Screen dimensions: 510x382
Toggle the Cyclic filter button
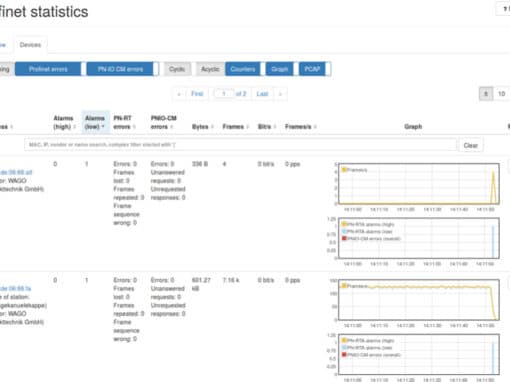coord(177,69)
